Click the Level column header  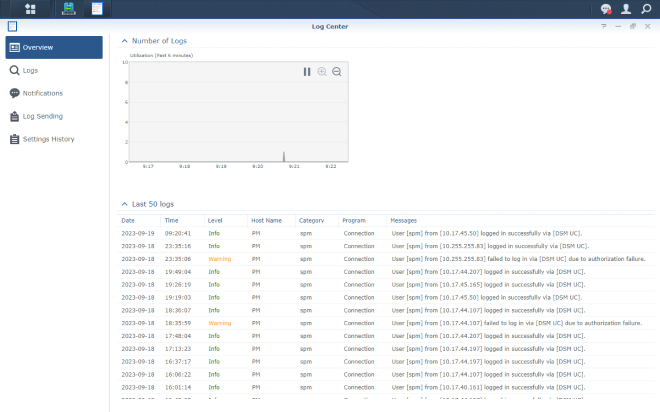click(215, 220)
